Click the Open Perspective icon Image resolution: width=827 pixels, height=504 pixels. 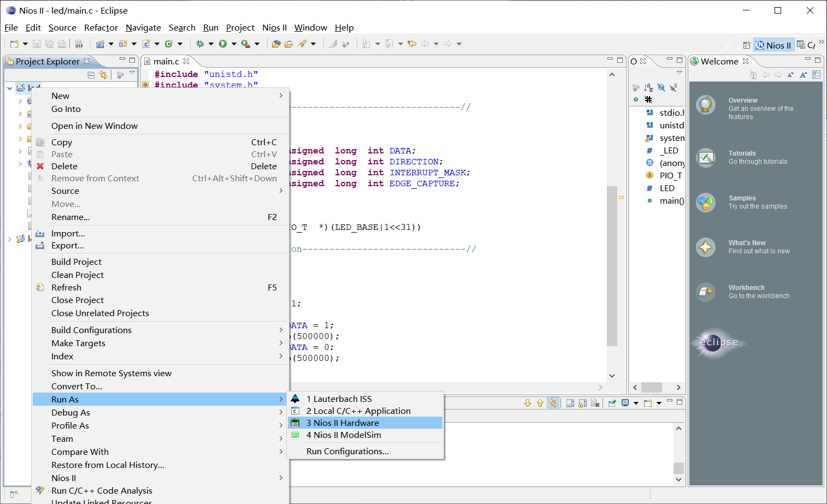click(746, 45)
